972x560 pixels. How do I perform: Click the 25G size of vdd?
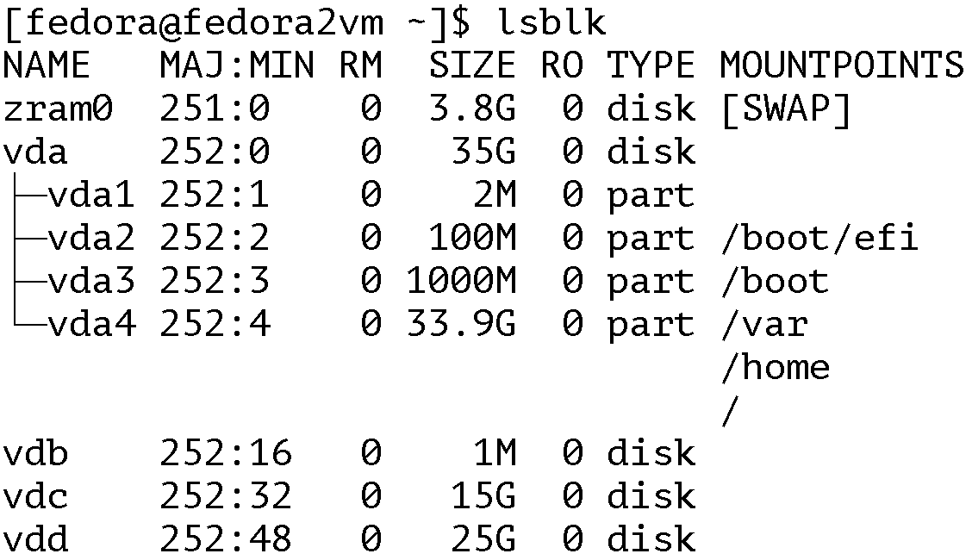point(483,540)
